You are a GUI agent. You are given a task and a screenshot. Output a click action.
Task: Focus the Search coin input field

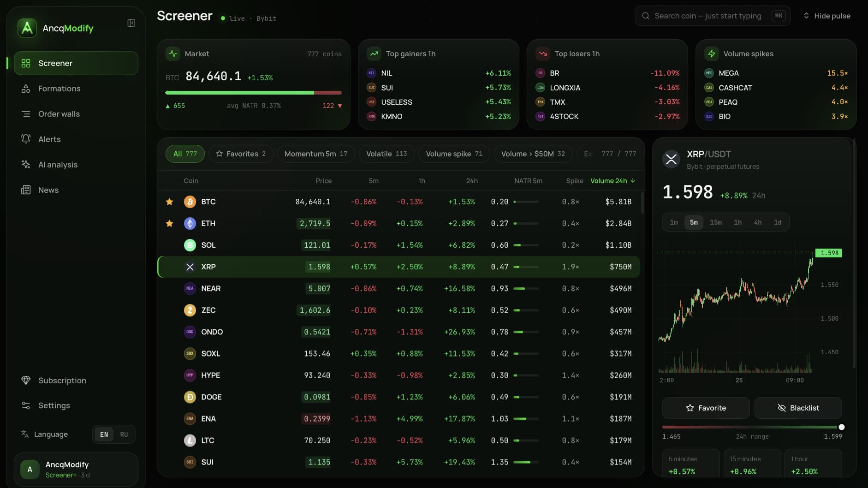click(x=713, y=16)
